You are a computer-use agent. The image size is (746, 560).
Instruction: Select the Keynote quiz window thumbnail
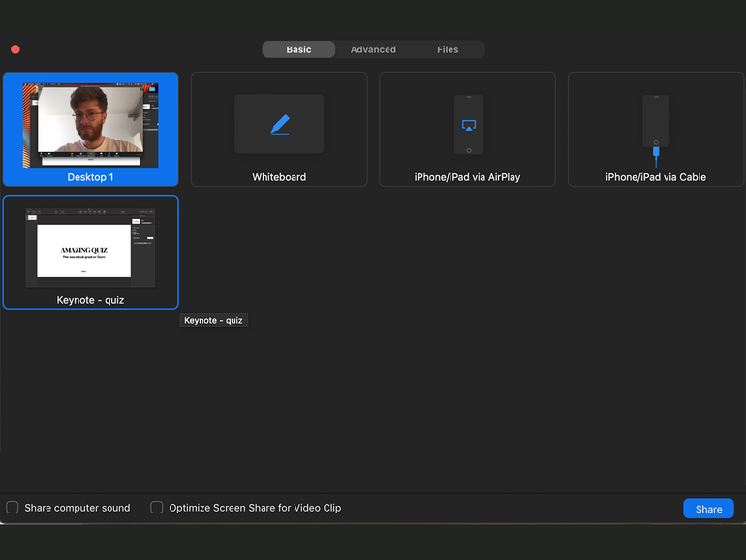coord(90,248)
